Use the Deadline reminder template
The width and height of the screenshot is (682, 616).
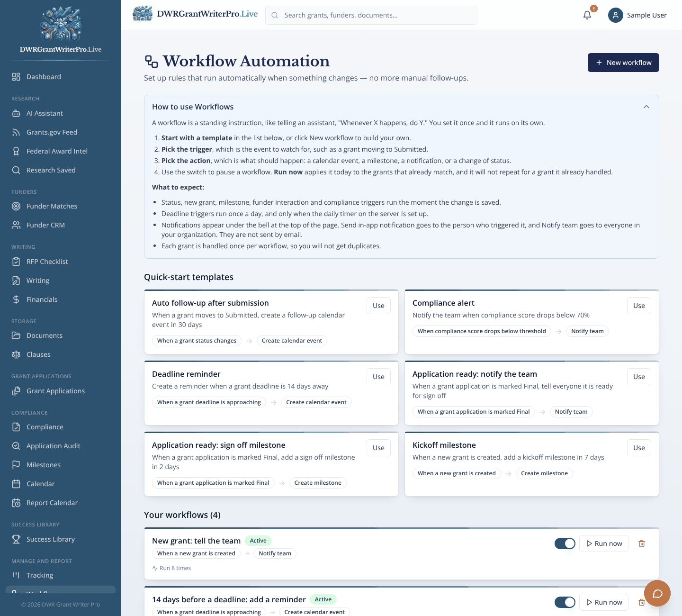tap(378, 377)
